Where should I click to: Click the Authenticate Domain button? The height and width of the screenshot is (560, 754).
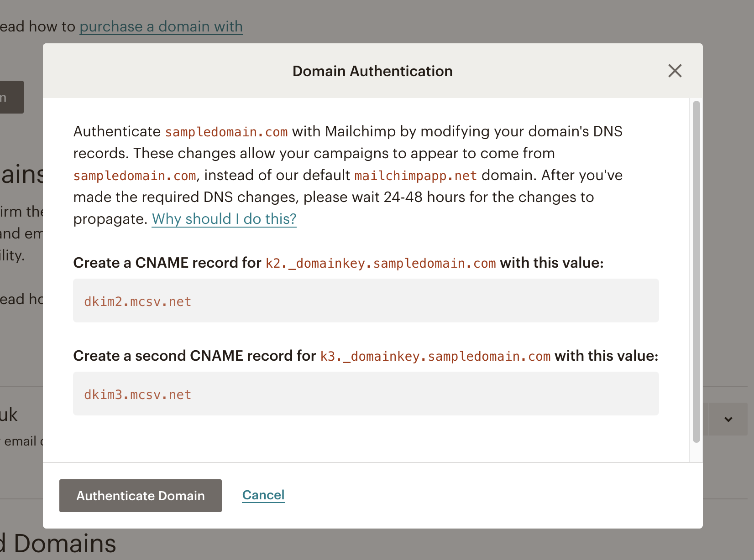coord(141,496)
